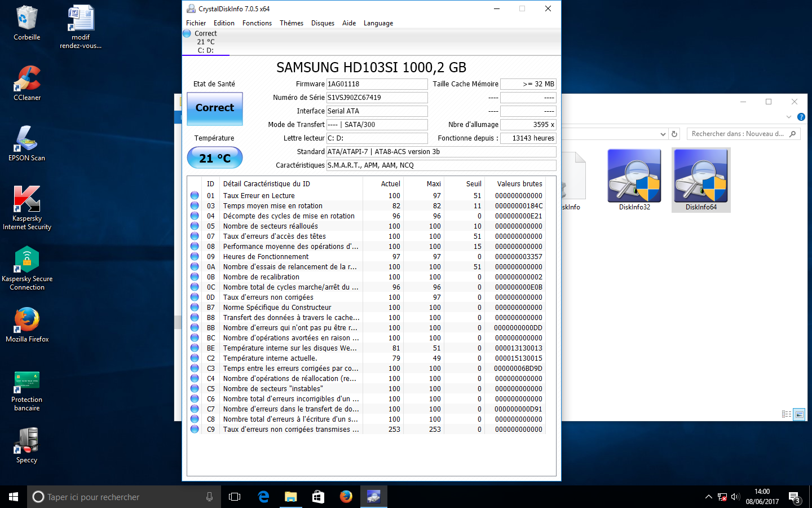Click status orb of attribute 01 row
This screenshot has height=508, width=812.
pos(195,195)
